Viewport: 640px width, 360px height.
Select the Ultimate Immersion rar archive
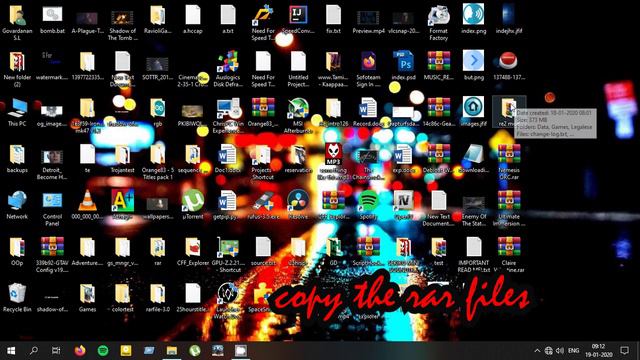coord(509,208)
